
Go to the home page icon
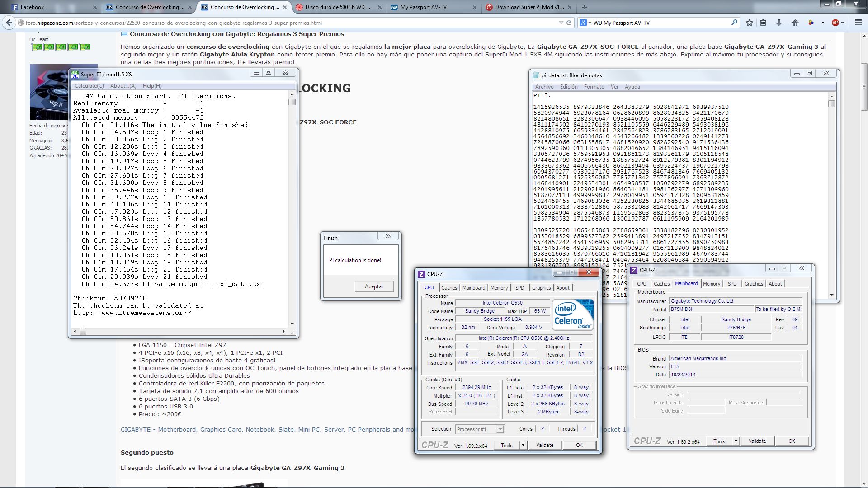point(795,23)
